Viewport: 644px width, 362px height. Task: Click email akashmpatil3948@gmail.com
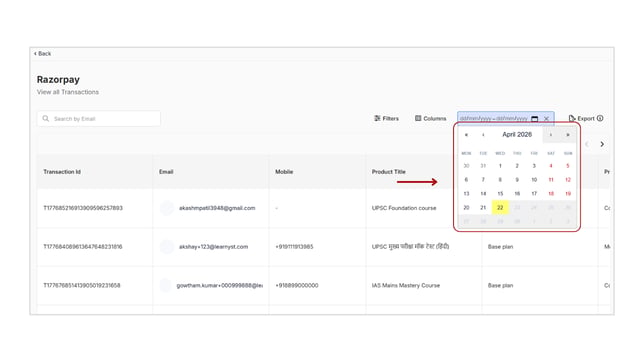pyautogui.click(x=217, y=208)
